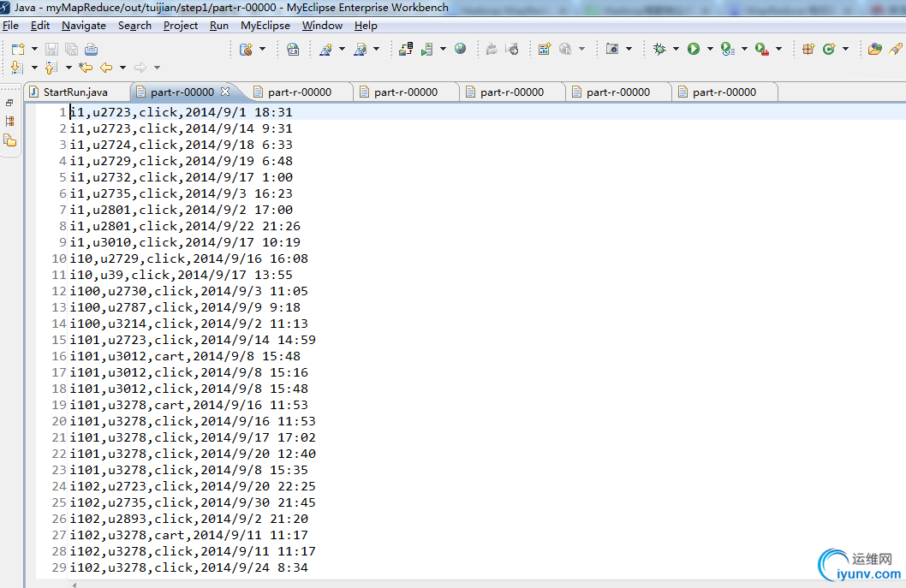Image resolution: width=906 pixels, height=588 pixels.
Task: Open the package explorer icon in left sidebar
Action: coord(9,140)
